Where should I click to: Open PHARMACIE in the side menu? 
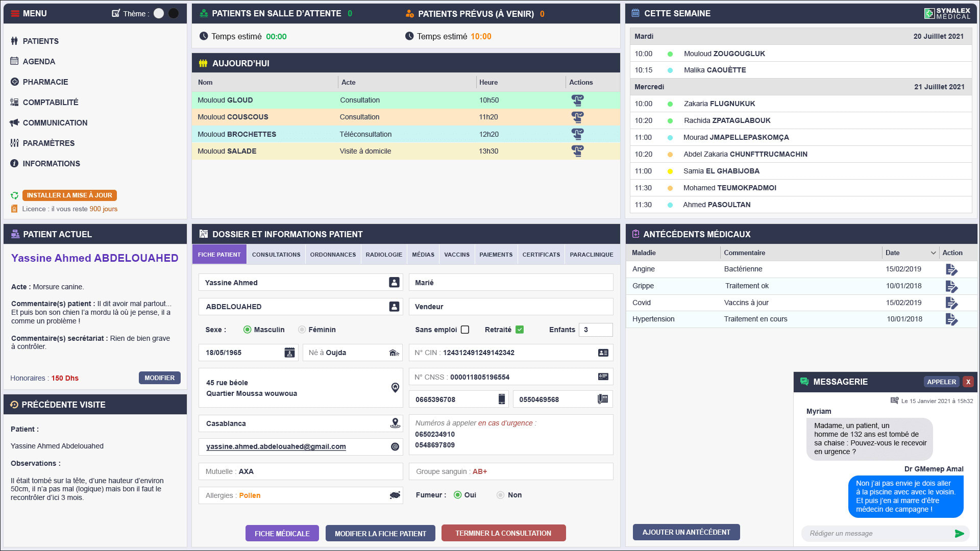coord(45,82)
